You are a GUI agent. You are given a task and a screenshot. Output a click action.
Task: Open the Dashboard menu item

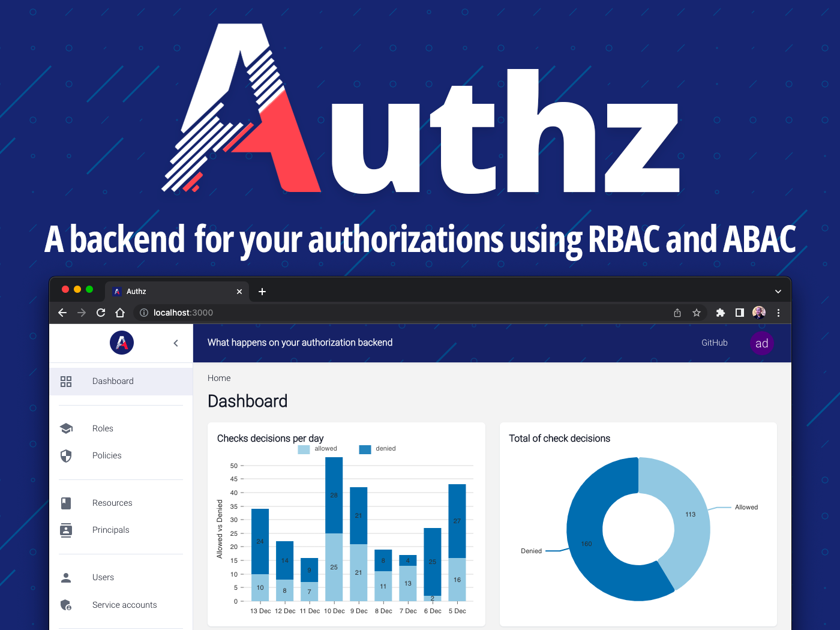(121, 382)
